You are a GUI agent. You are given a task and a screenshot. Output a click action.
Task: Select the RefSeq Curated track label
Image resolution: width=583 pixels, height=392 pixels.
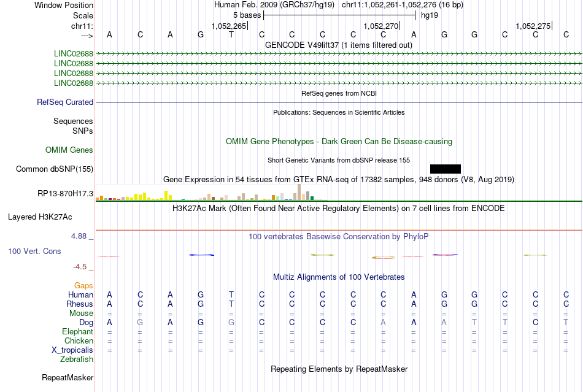pyautogui.click(x=65, y=102)
